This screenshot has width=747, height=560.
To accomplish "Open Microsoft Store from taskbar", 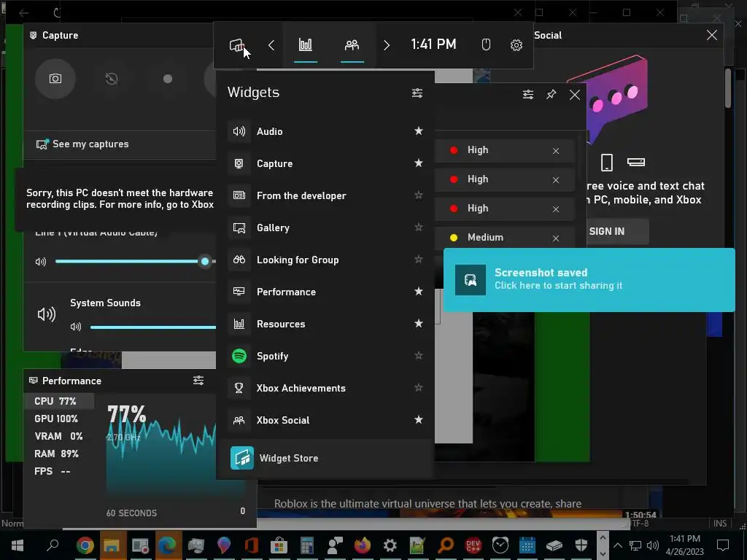I will [x=279, y=545].
